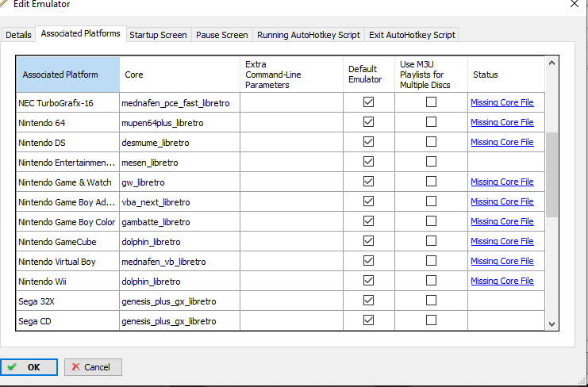Click Missing Core File link for Nintendo DS

502,142
